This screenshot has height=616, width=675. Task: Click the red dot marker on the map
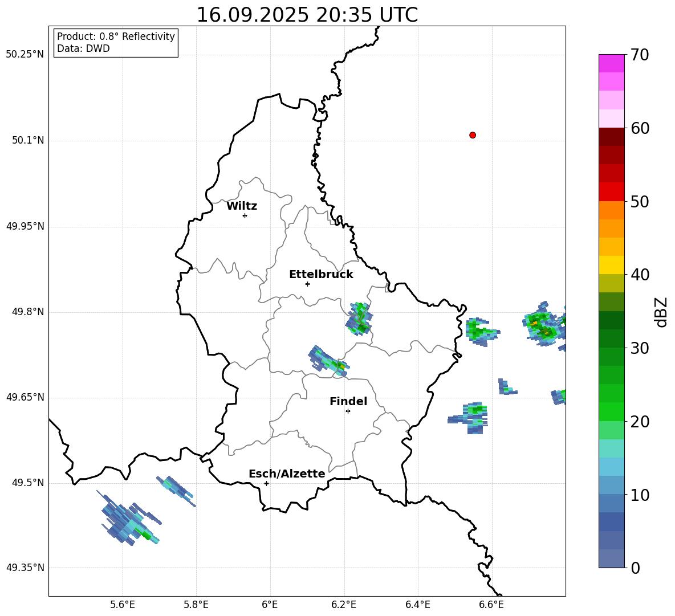point(472,135)
